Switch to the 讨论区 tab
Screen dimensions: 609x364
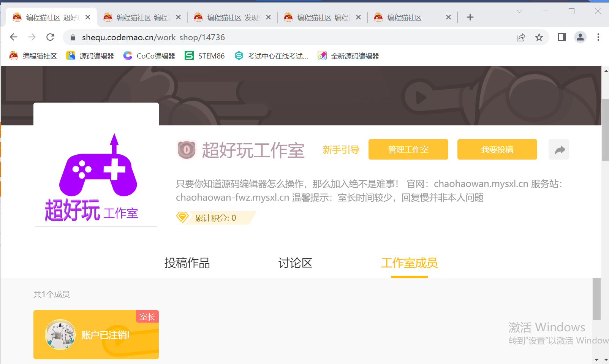pos(295,263)
